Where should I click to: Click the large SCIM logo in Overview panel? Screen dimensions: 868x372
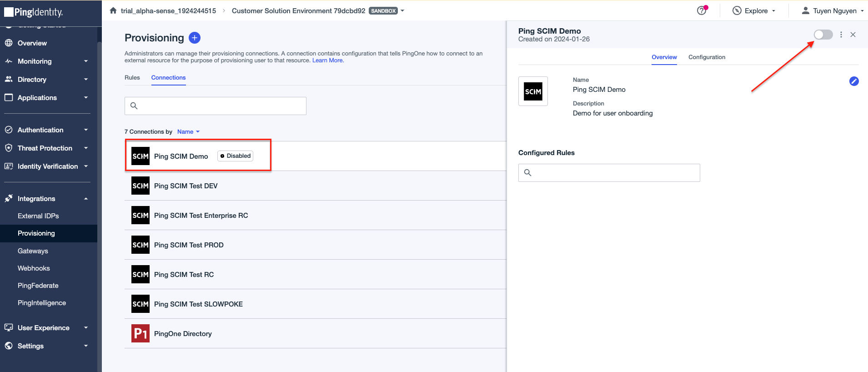[533, 91]
